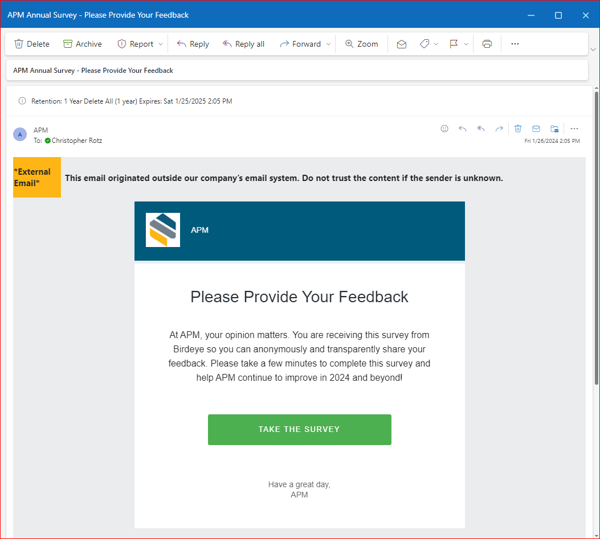
Task: Click the retention policy info icon
Action: pos(22,101)
